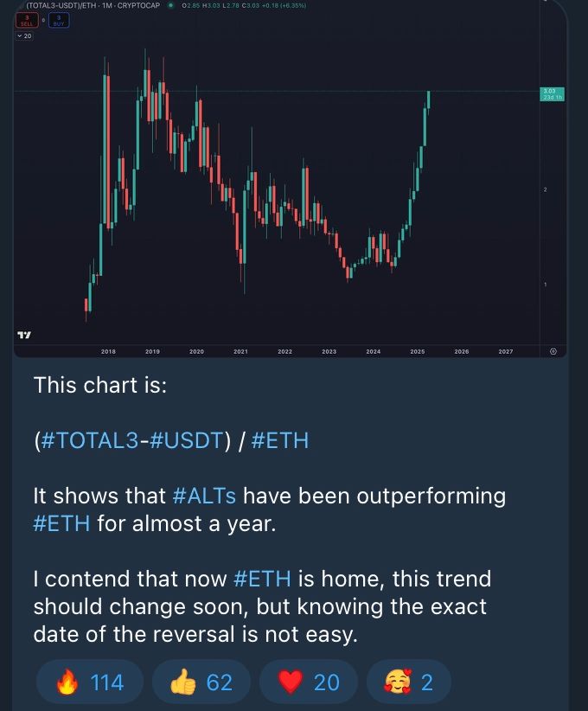Viewport: 588px width, 711px height.
Task: Toggle the red heart reaction 20
Action: (309, 682)
